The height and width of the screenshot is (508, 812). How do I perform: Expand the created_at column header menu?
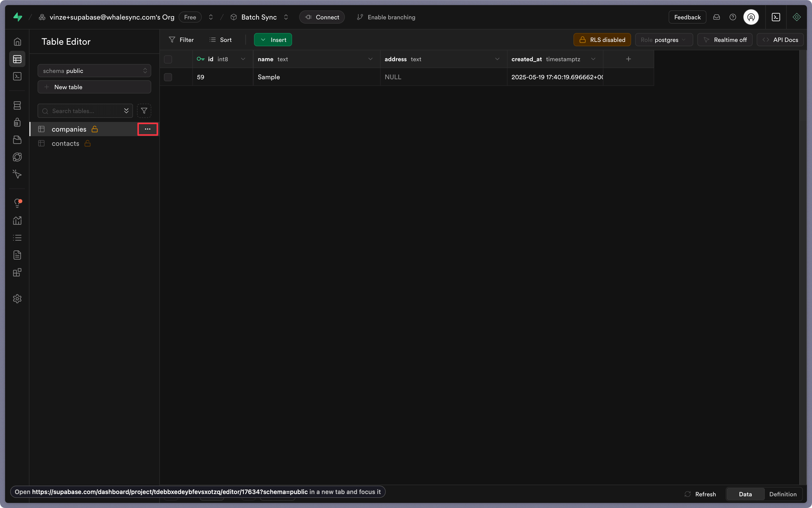[x=593, y=59]
